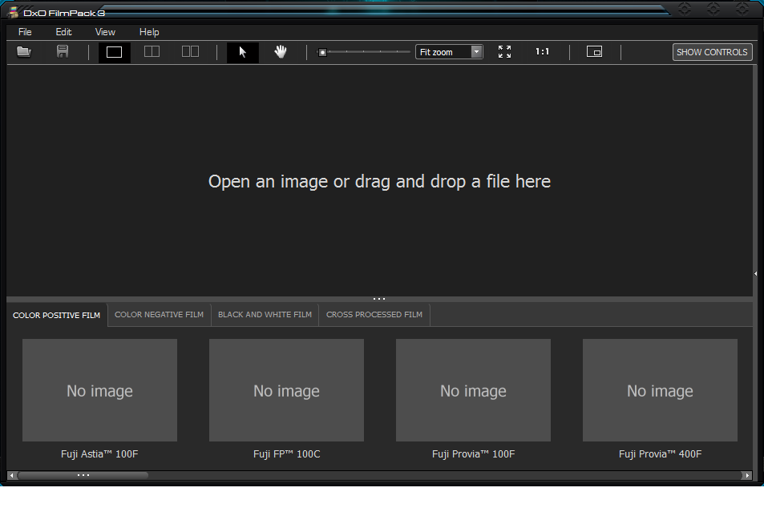Click the zoom slider handle
The image size is (764, 532).
tap(322, 52)
